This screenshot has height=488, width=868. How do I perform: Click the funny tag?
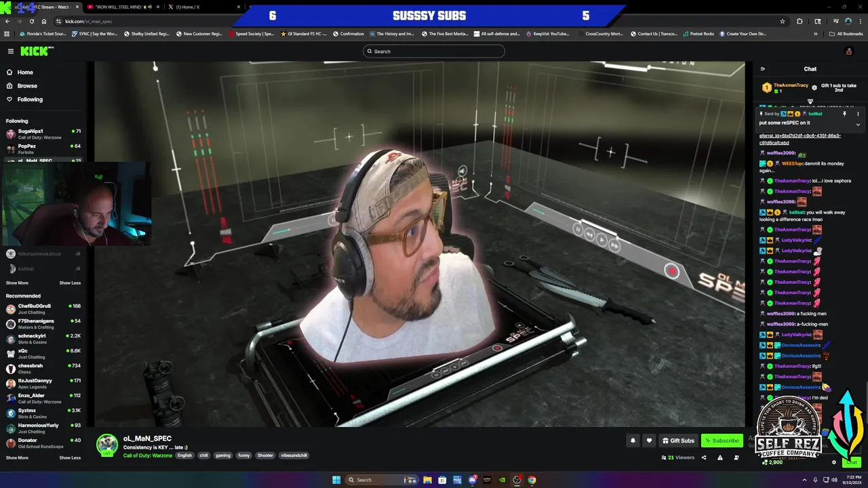[x=244, y=455]
